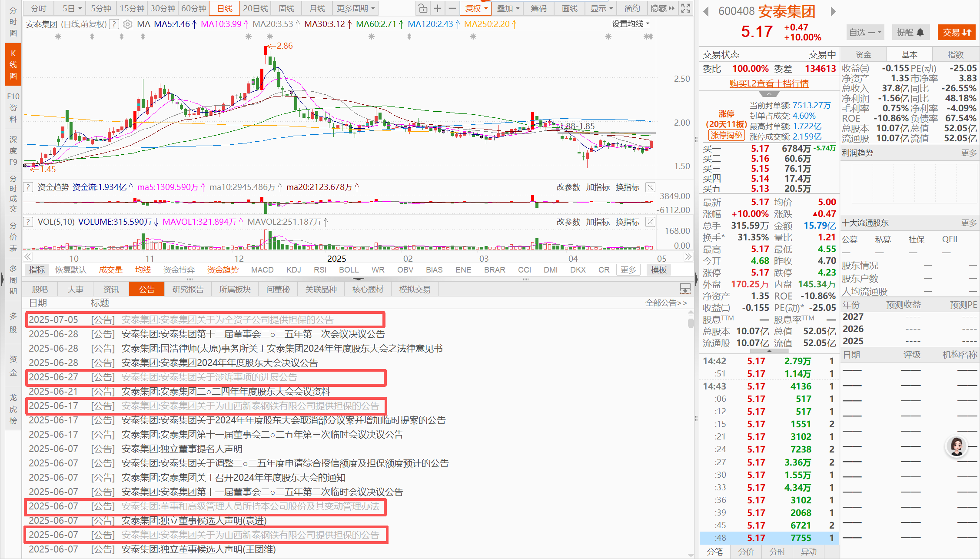Click the orange 交易 button
Viewport: 980px width, 559px height.
click(x=957, y=32)
